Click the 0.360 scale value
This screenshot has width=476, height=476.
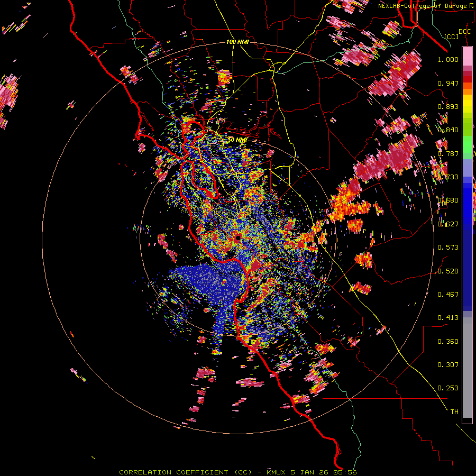(448, 341)
